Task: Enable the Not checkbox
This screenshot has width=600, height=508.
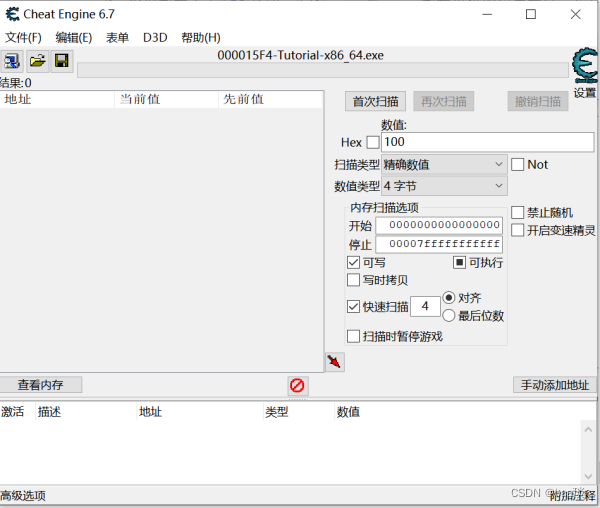Action: pyautogui.click(x=517, y=164)
